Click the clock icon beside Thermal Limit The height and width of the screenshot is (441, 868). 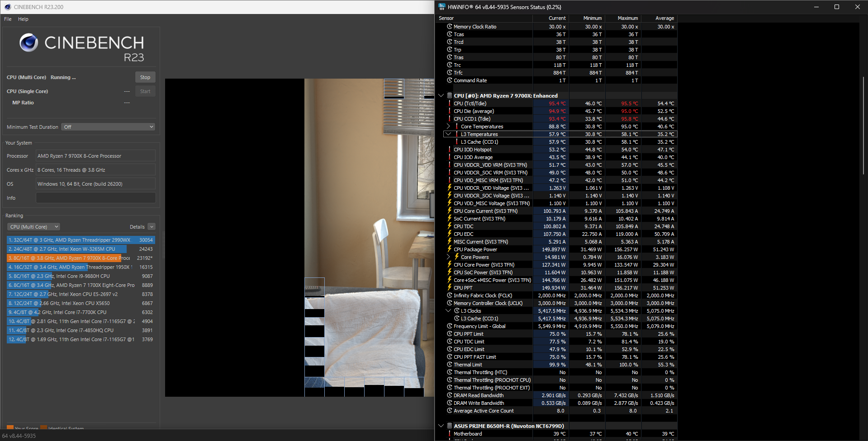point(450,365)
